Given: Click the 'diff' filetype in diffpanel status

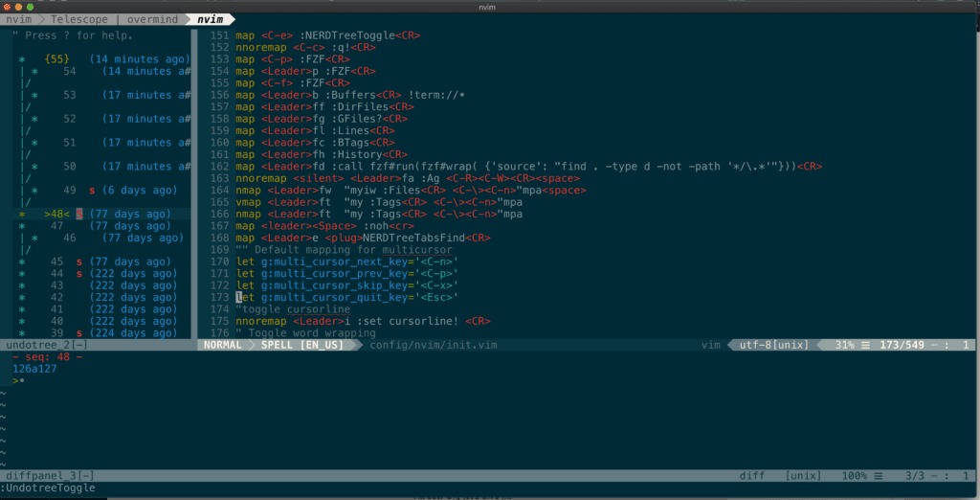Looking at the screenshot, I should [752, 476].
